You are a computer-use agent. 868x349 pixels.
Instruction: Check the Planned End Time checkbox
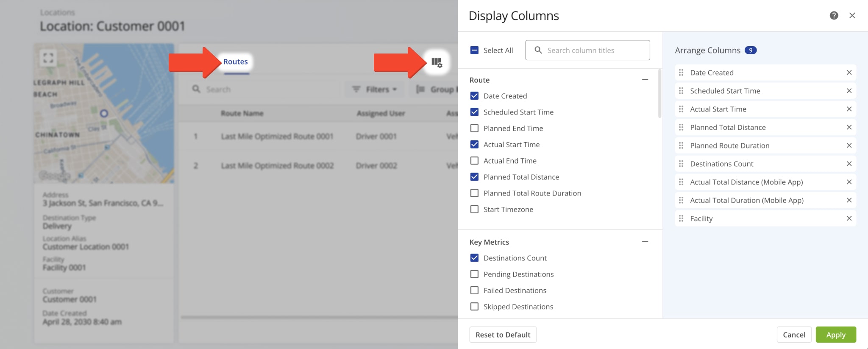coord(475,128)
